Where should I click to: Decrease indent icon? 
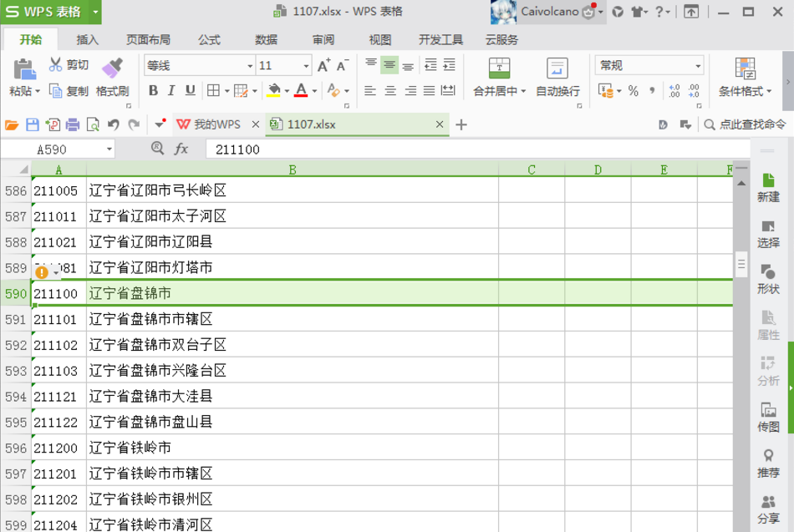pyautogui.click(x=430, y=65)
